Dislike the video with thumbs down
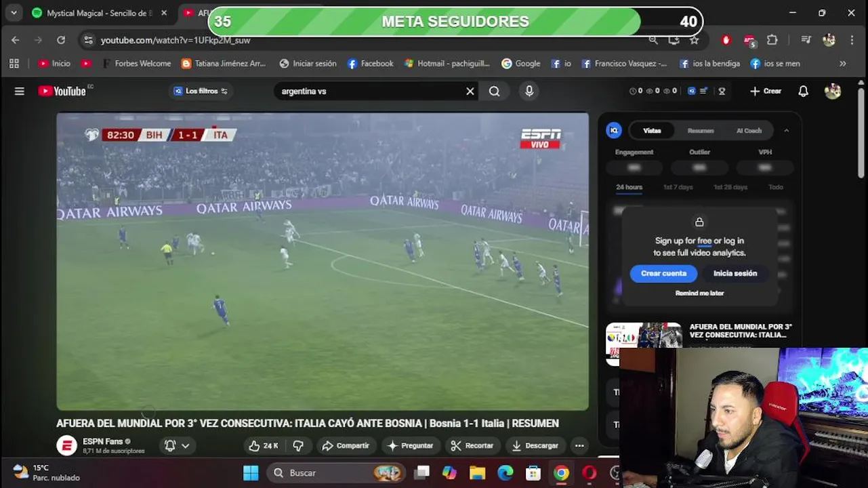The width and height of the screenshot is (868, 488). (x=297, y=445)
